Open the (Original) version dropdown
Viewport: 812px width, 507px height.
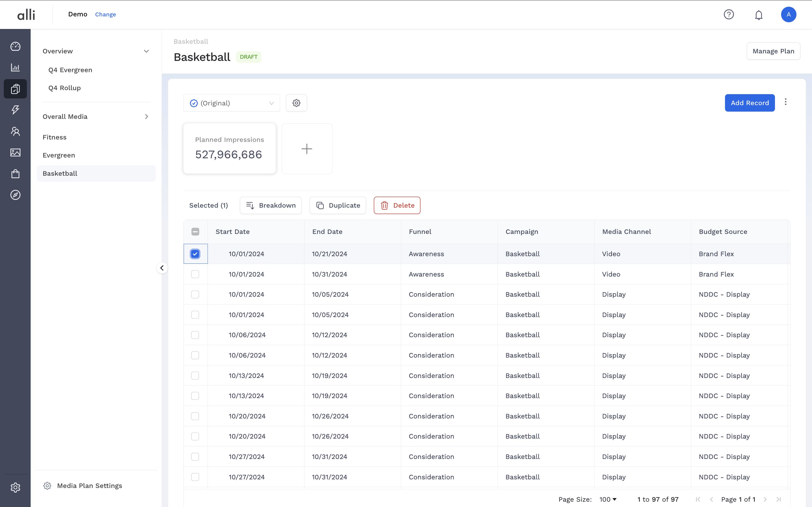(231, 103)
